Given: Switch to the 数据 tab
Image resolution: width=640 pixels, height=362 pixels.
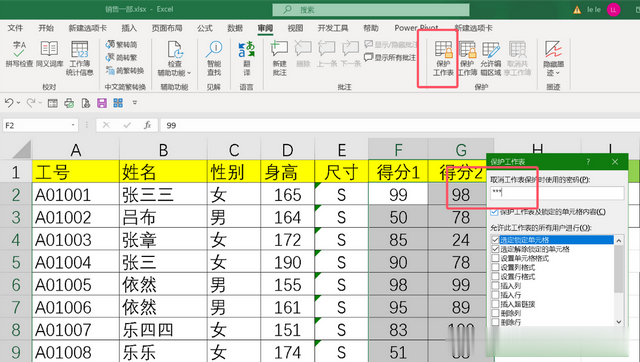Looking at the screenshot, I should click(235, 28).
